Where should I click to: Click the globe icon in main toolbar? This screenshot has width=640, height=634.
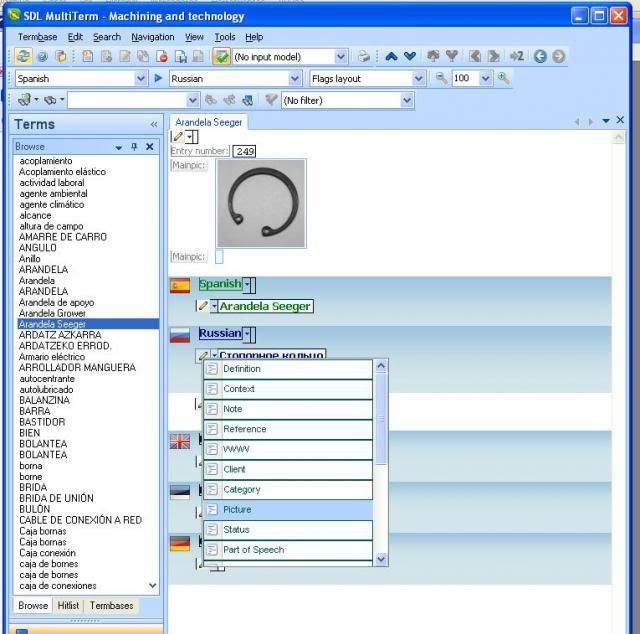coord(42,56)
